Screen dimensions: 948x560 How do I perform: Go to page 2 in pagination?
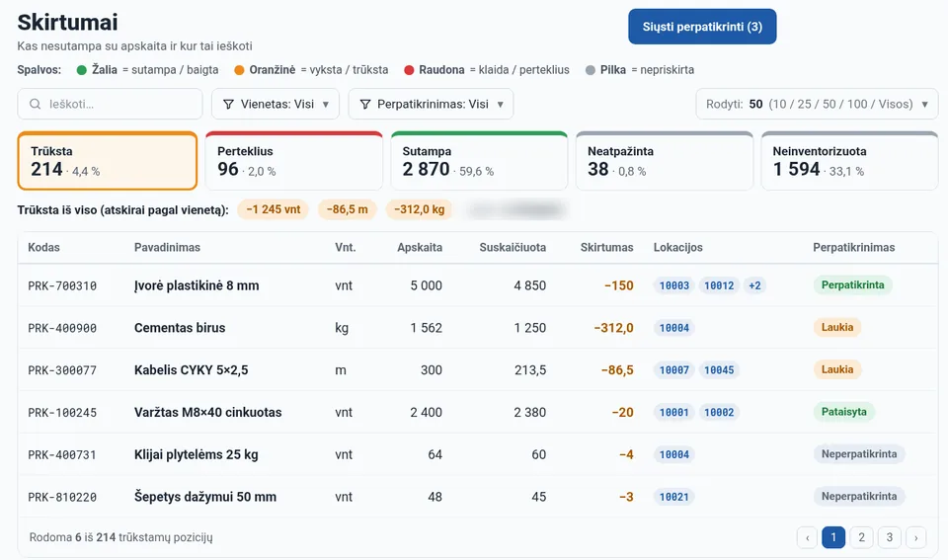pos(861,537)
